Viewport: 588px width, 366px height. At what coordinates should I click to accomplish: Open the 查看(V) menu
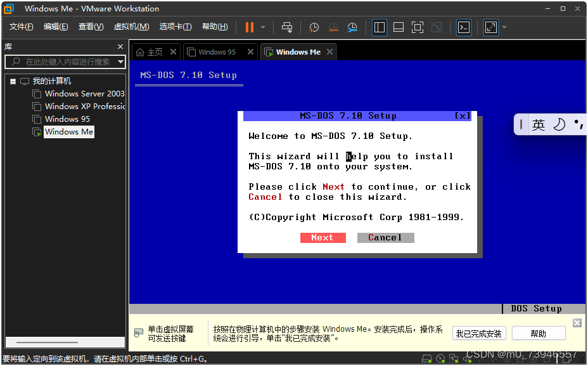tap(91, 27)
